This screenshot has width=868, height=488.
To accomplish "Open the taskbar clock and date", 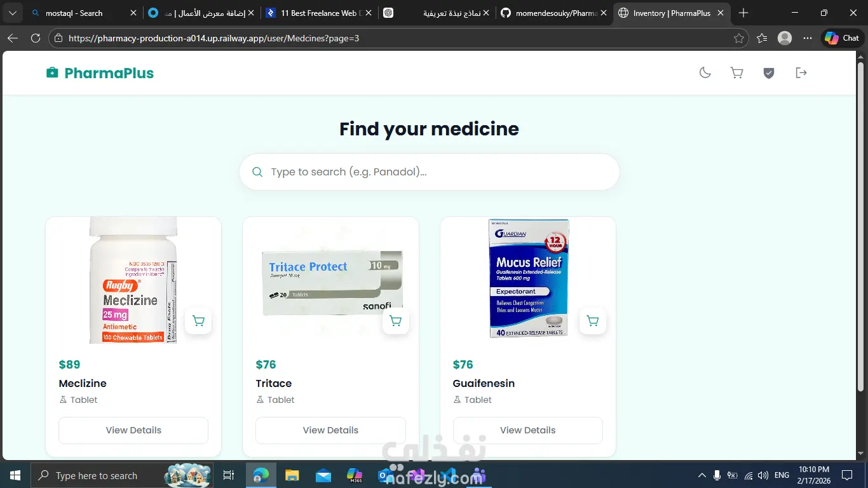I will 813,475.
